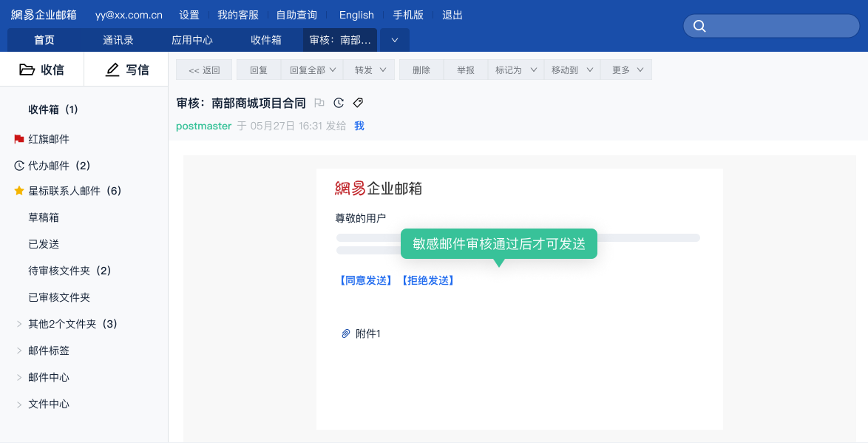Open 代办邮件 folder with clock icon
The height and width of the screenshot is (443, 868).
point(52,166)
